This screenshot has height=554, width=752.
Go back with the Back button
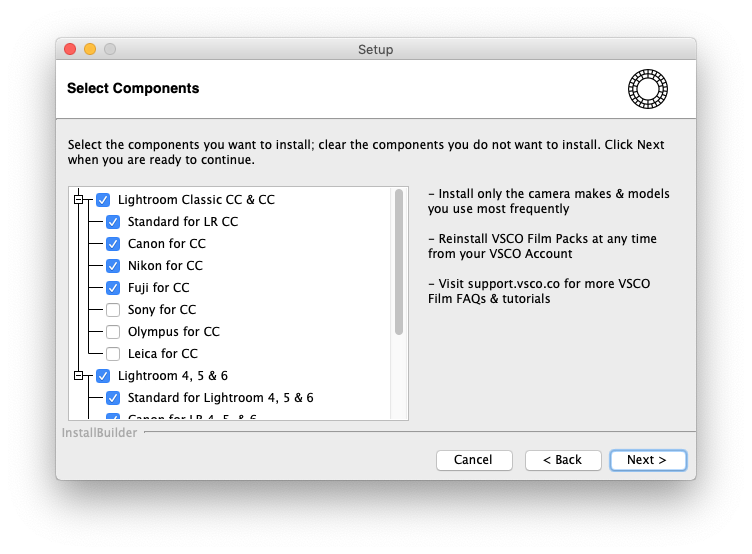click(562, 460)
